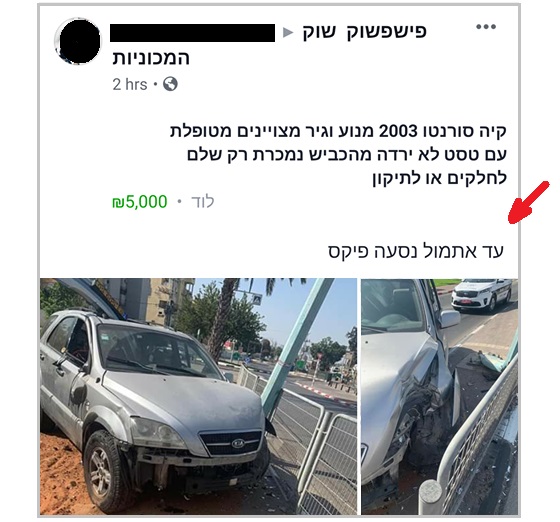
Task: Click the arrow between poster and group name
Action: click(x=288, y=32)
